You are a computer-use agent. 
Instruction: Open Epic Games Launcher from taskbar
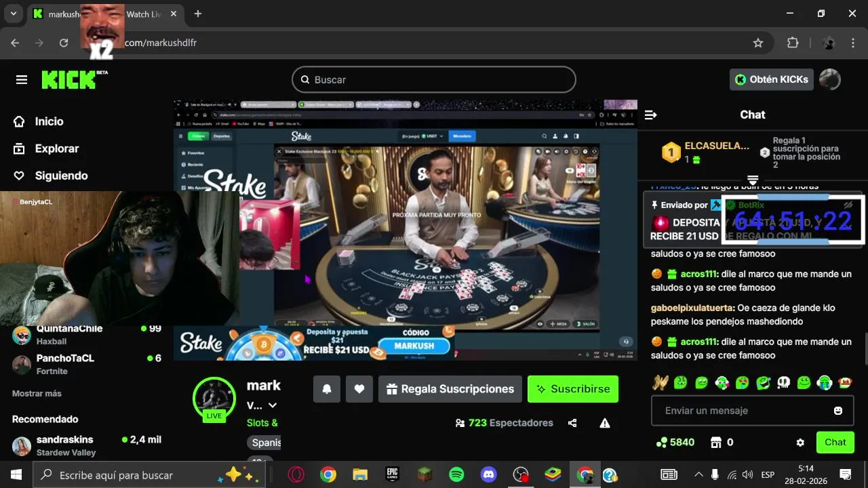(x=392, y=474)
